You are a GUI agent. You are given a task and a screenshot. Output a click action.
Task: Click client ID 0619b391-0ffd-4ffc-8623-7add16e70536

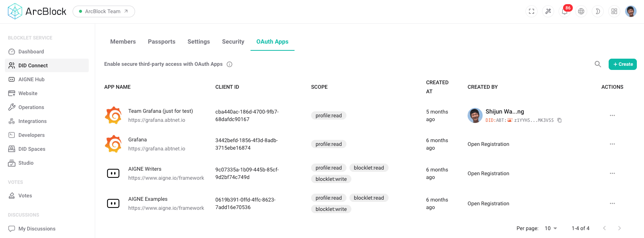(x=245, y=203)
